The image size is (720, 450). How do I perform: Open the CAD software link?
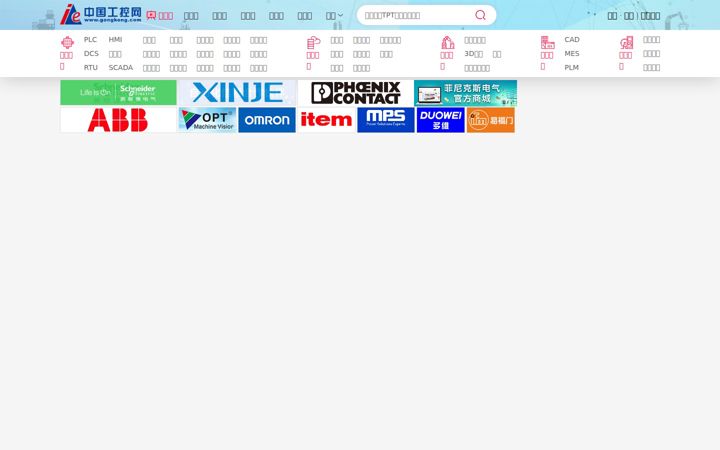572,39
